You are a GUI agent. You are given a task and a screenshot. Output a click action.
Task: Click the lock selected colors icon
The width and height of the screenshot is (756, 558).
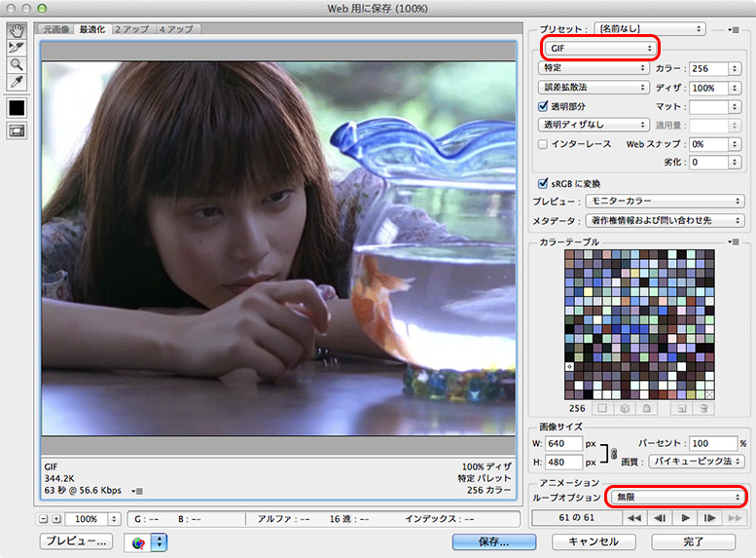[x=647, y=408]
